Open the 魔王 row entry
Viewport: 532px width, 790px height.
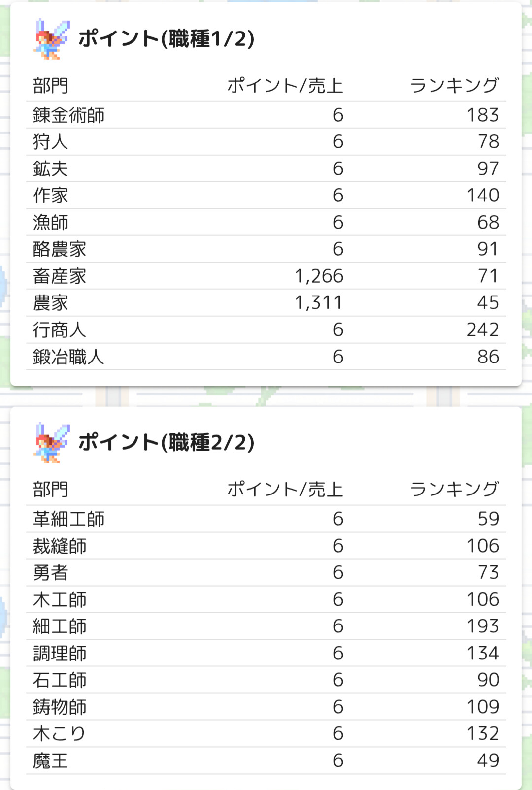coord(50,761)
